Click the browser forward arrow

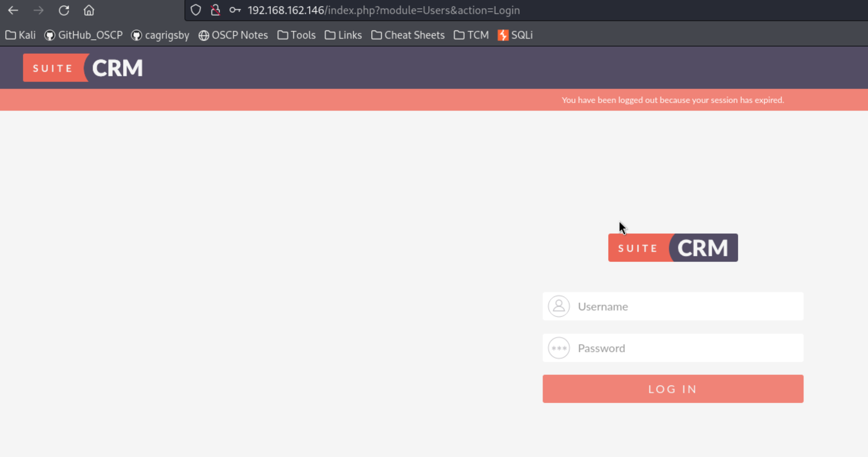point(38,10)
